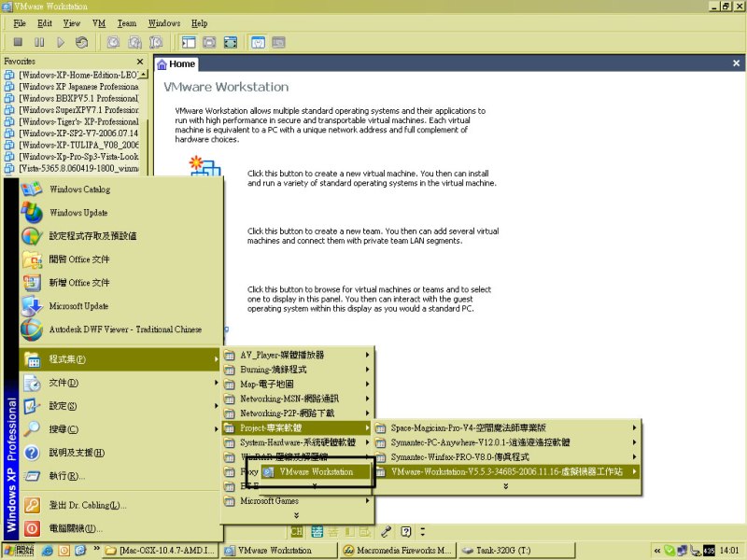Viewport: 747px width, 560px height.
Task: Open Windows Update from Start menu
Action: (121, 213)
